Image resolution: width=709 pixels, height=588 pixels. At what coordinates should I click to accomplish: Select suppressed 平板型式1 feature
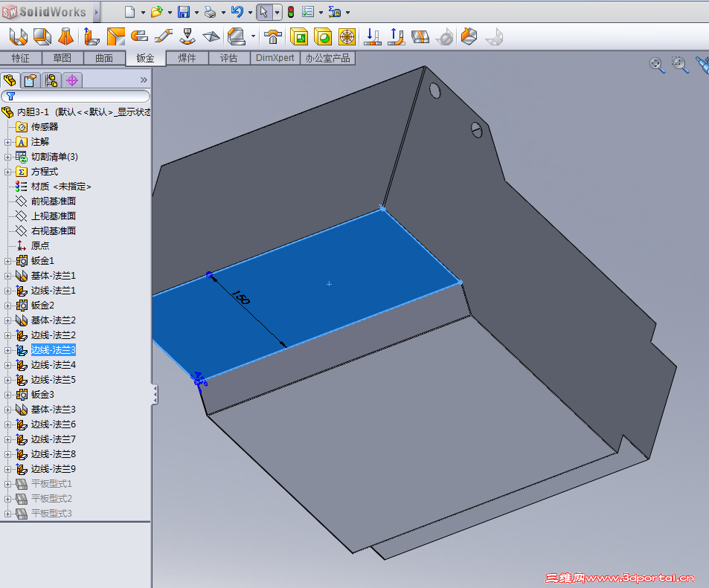[51, 484]
